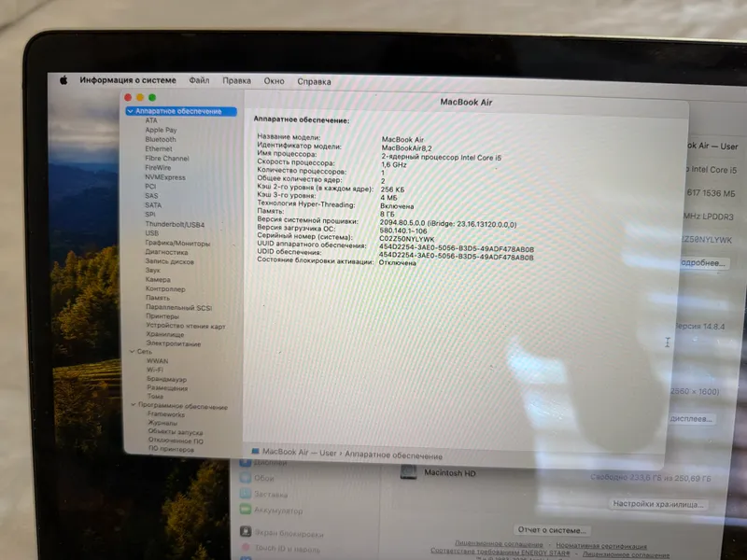Click the serial number value C02Z50NYLYWK
The height and width of the screenshot is (560, 747).
click(407, 239)
